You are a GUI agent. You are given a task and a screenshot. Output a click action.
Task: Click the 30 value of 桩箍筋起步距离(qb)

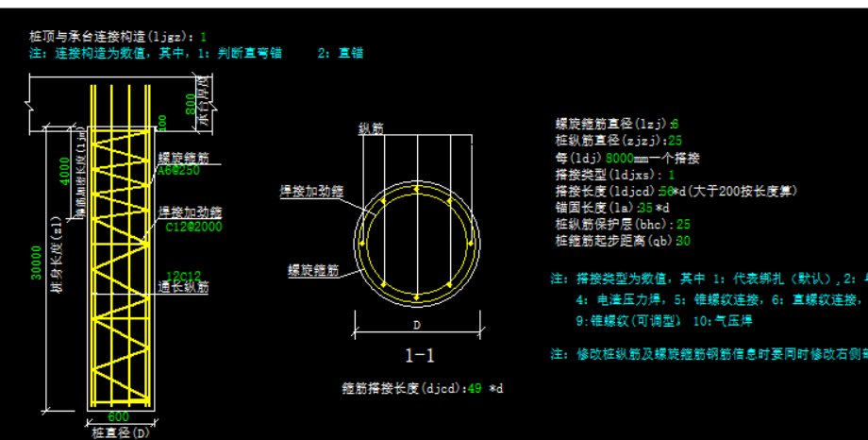click(x=683, y=241)
